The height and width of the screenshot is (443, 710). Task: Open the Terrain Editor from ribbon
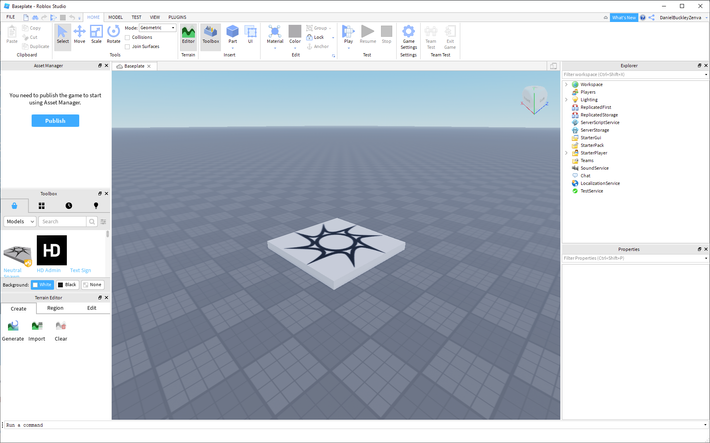[x=188, y=36]
